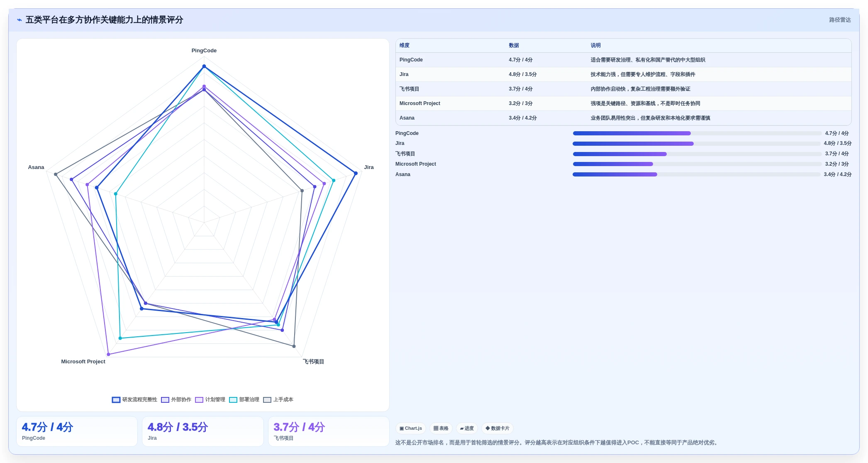The height and width of the screenshot is (463, 868).
Task: Click the Jira axis label on radar
Action: coord(369,167)
